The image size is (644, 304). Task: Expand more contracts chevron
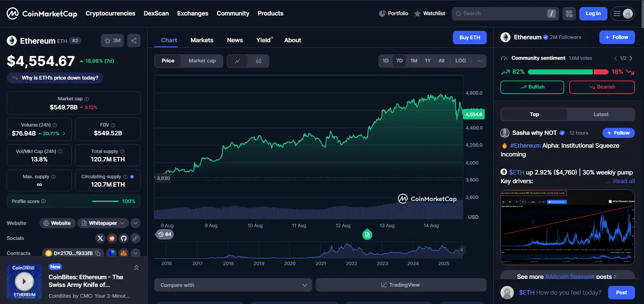(x=136, y=253)
